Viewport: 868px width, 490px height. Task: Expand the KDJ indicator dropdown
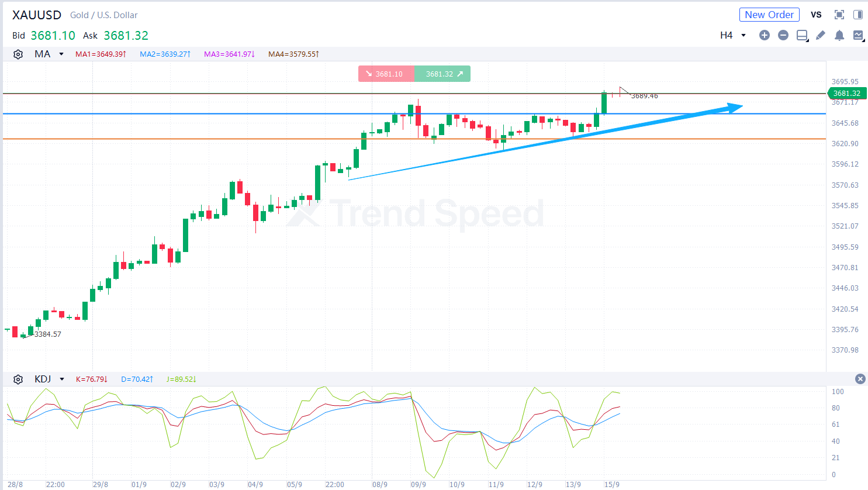coord(62,379)
